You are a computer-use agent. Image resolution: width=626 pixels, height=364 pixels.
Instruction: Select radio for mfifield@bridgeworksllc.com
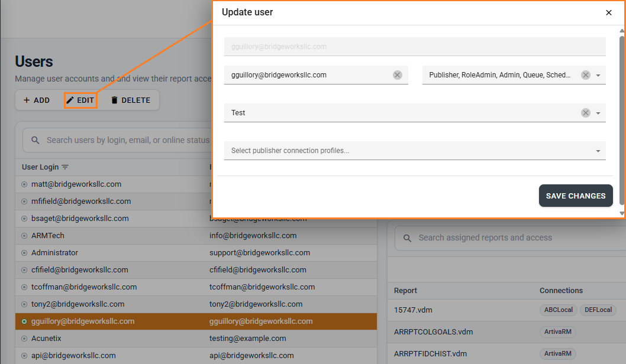point(24,201)
